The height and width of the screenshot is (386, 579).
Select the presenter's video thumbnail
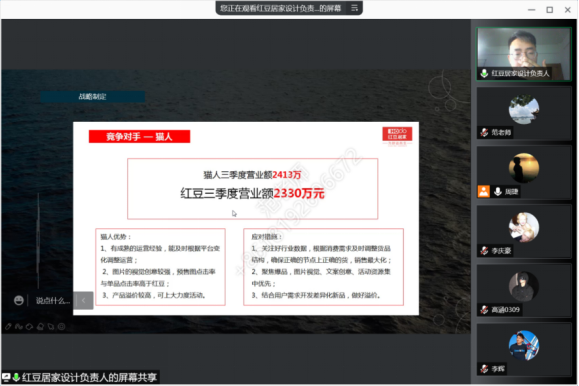point(524,54)
